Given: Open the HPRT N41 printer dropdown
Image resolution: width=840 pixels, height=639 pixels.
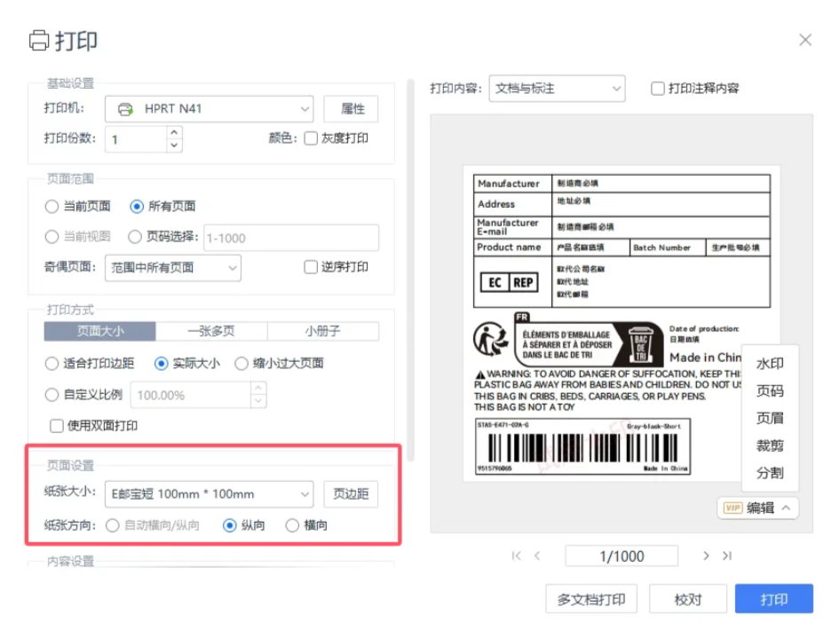Looking at the screenshot, I should pyautogui.click(x=209, y=109).
